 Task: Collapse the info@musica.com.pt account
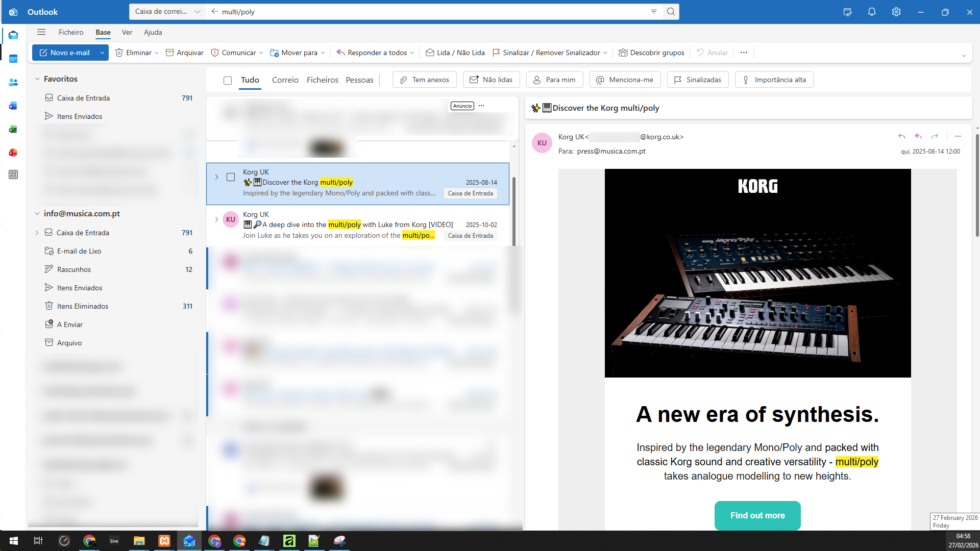pos(37,214)
